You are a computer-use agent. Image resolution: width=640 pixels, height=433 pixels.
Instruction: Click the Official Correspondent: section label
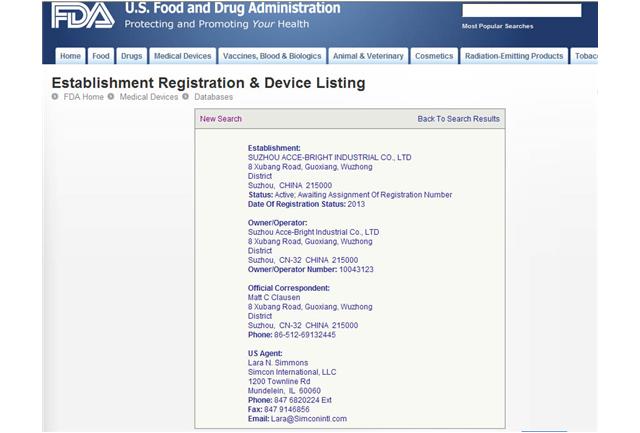tap(289, 288)
